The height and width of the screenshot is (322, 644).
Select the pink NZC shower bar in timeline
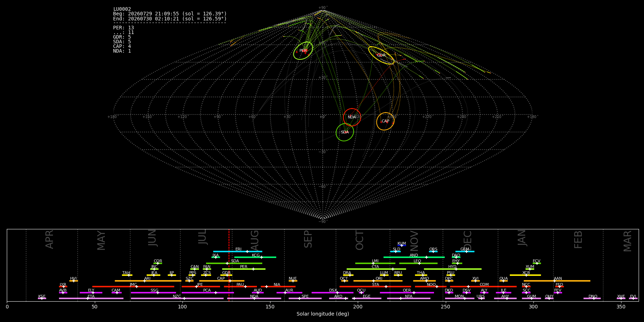point(177,298)
